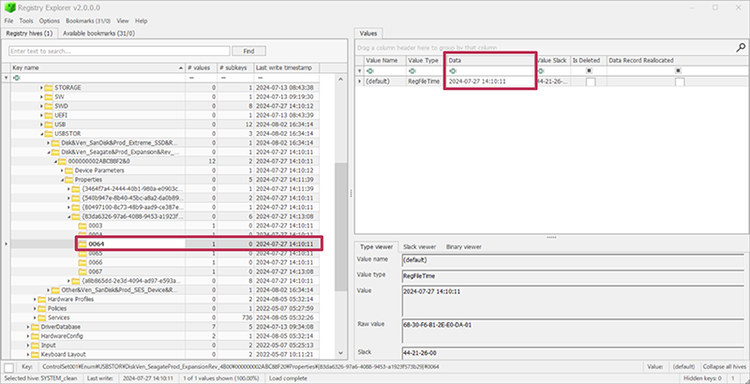Click the Raw value field
This screenshot has height=384, width=750.
pyautogui.click(x=573, y=331)
